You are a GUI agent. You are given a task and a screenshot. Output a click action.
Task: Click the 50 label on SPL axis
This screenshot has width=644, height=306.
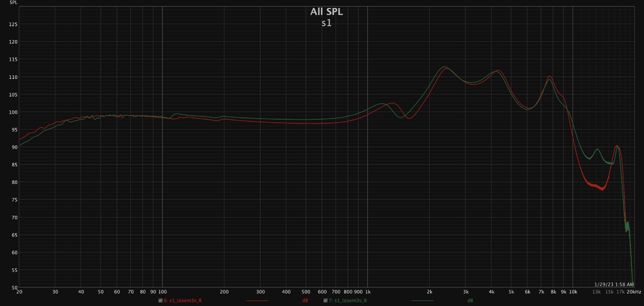tap(15, 287)
